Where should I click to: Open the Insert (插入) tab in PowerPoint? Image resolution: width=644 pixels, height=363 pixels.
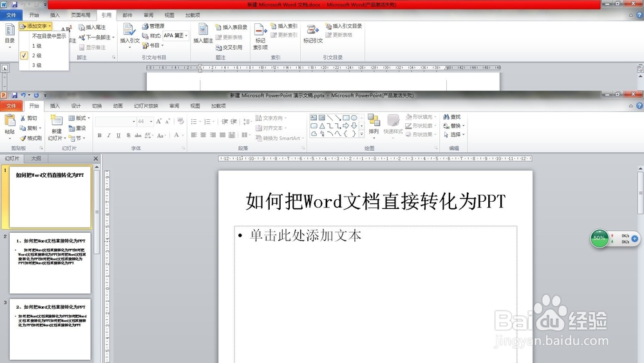point(55,106)
